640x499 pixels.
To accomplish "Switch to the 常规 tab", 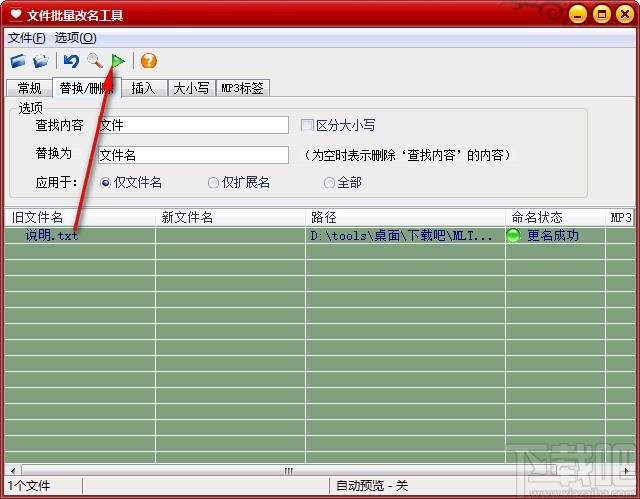I will [29, 88].
